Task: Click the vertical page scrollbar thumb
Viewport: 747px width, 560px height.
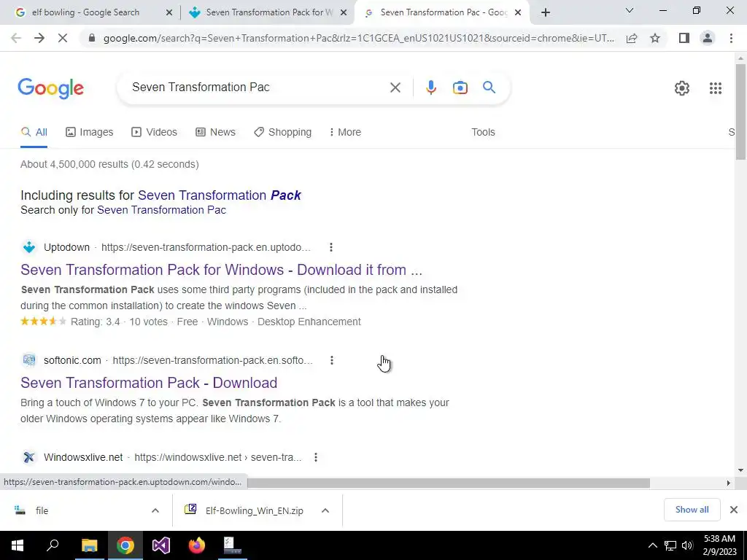Action: coord(740,112)
